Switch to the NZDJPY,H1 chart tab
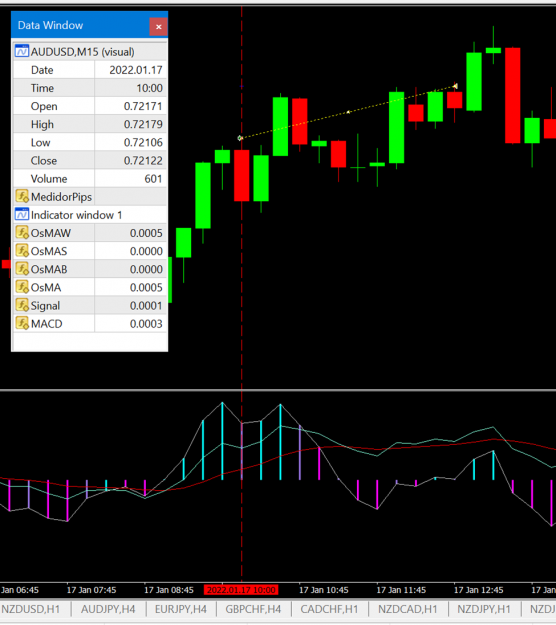Viewport: 556px width, 625px height. [484, 609]
